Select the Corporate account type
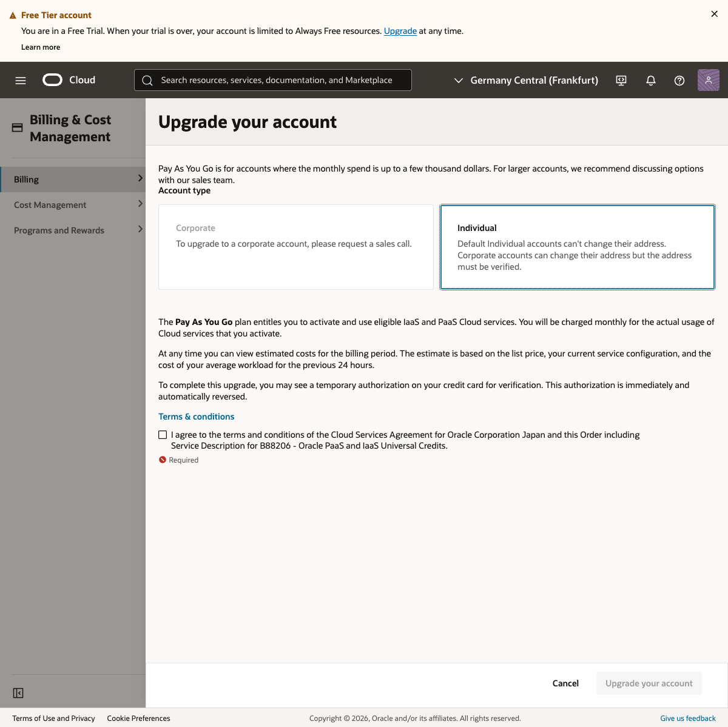 click(295, 247)
